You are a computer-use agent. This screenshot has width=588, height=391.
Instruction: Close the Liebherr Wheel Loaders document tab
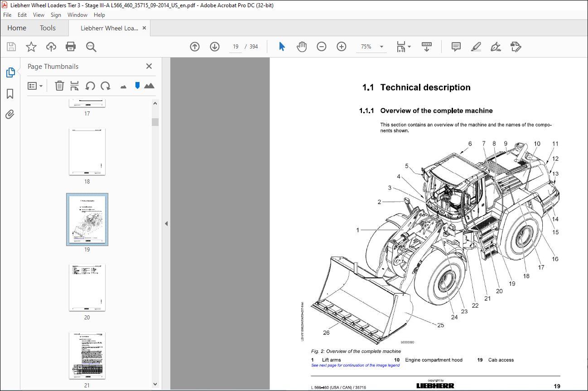coord(144,28)
